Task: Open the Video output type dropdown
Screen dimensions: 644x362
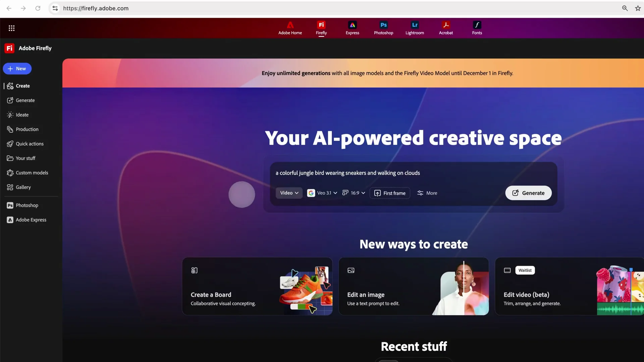Action: pyautogui.click(x=289, y=193)
